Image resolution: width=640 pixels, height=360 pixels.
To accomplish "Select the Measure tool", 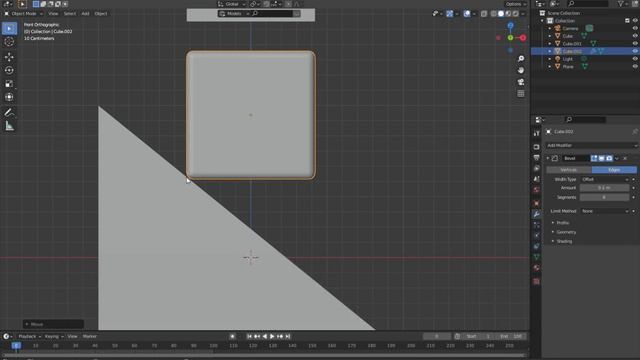I will pos(9,126).
